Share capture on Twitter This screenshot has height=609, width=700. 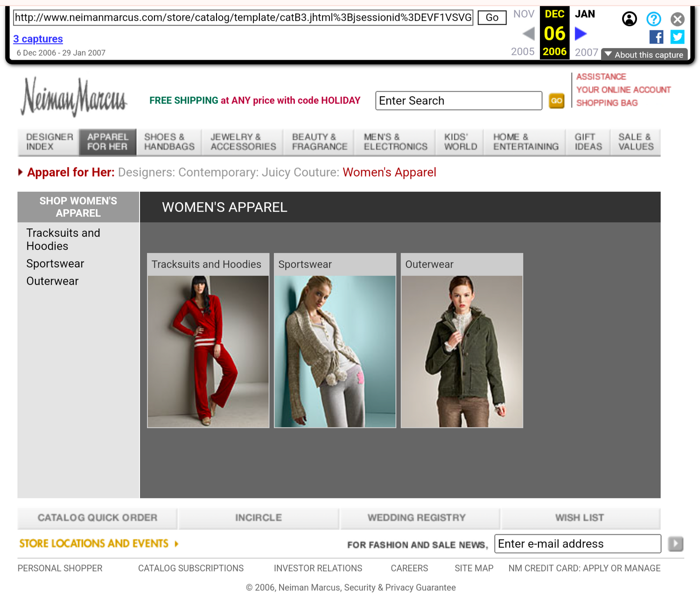click(678, 37)
